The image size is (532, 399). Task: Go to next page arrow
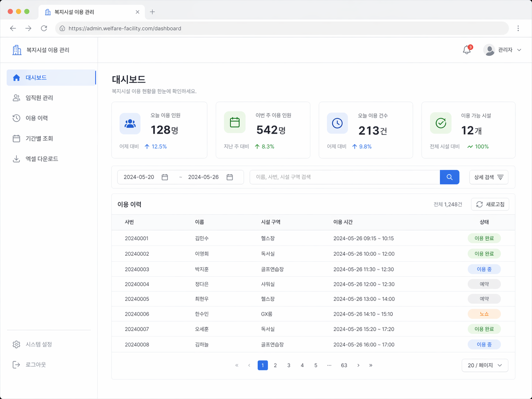point(358,365)
